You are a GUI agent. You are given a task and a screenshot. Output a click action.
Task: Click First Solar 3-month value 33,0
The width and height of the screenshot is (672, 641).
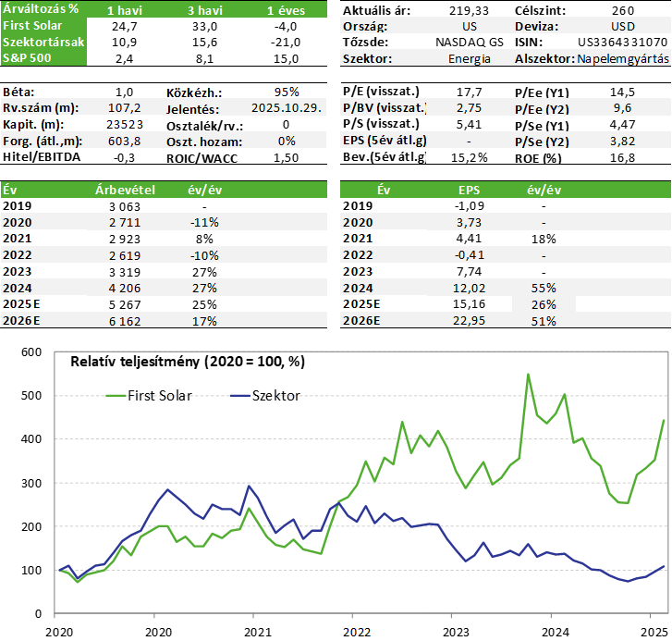(x=205, y=27)
